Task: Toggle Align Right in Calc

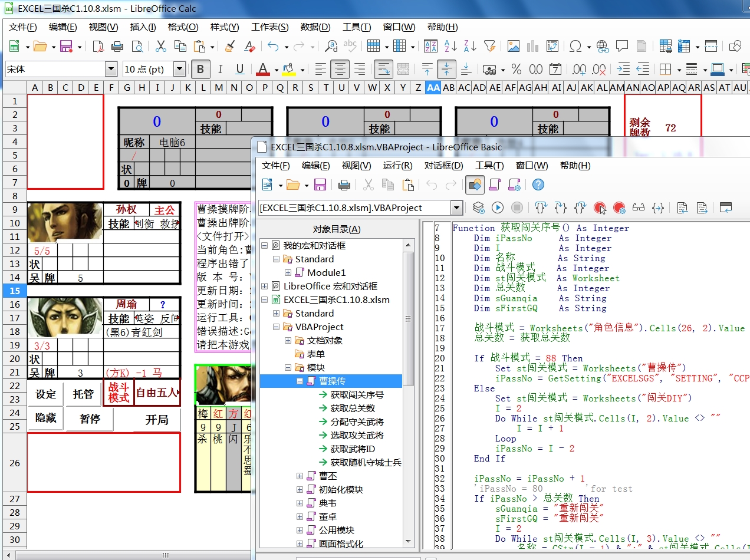Action: click(359, 69)
